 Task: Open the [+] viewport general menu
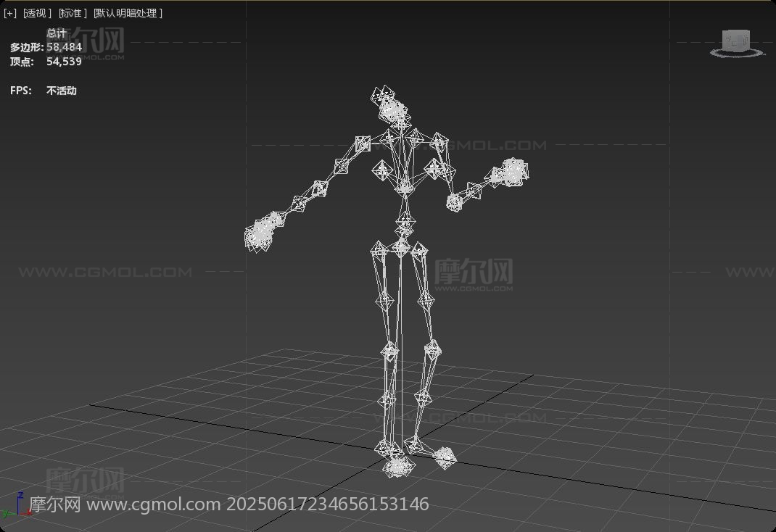[x=10, y=13]
